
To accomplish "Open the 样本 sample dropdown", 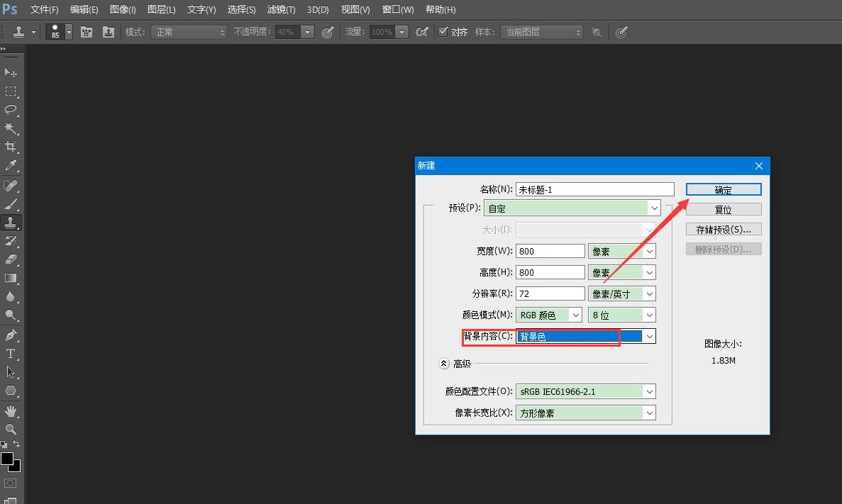I will coord(541,32).
